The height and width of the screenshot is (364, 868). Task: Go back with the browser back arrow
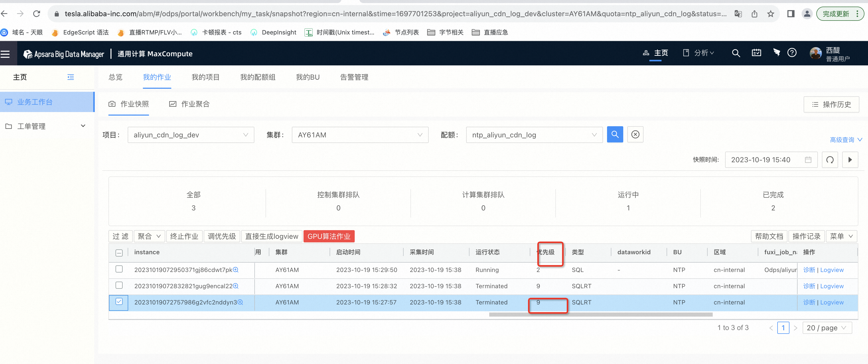[4, 14]
